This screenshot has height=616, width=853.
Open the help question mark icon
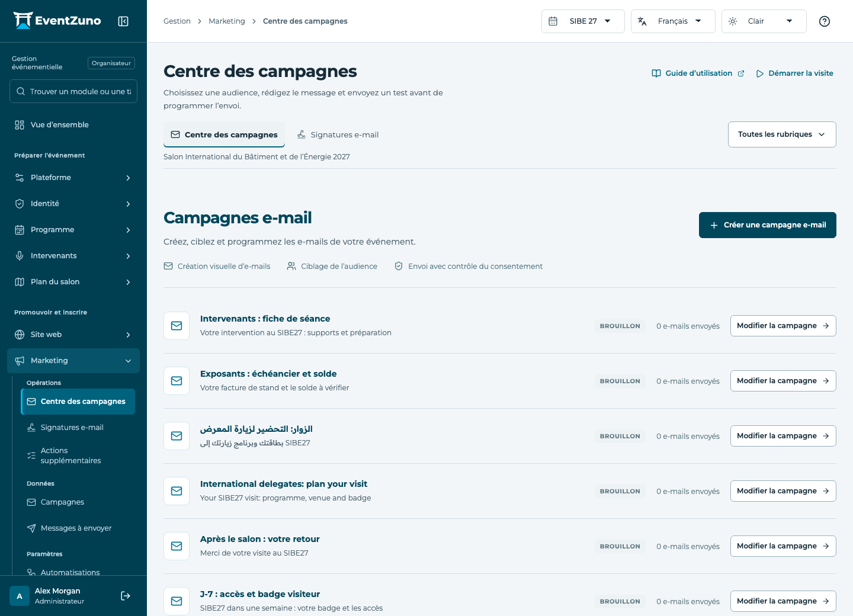pos(825,21)
